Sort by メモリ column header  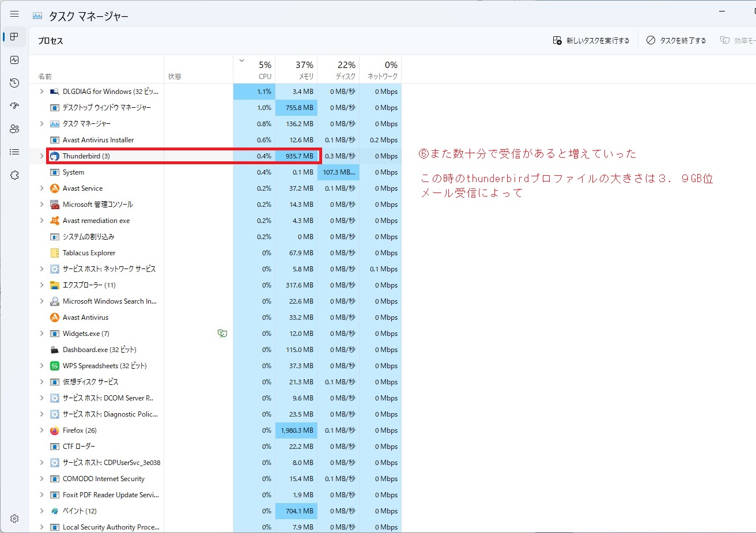pyautogui.click(x=304, y=70)
